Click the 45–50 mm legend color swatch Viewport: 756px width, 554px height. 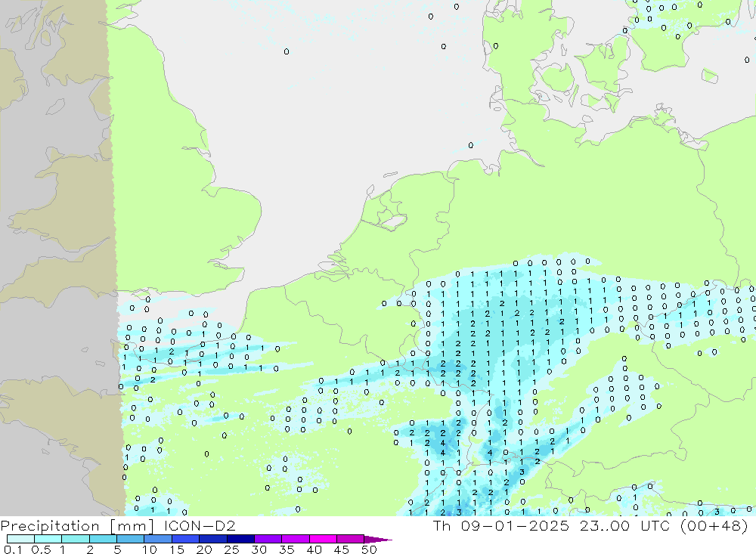tap(351, 539)
